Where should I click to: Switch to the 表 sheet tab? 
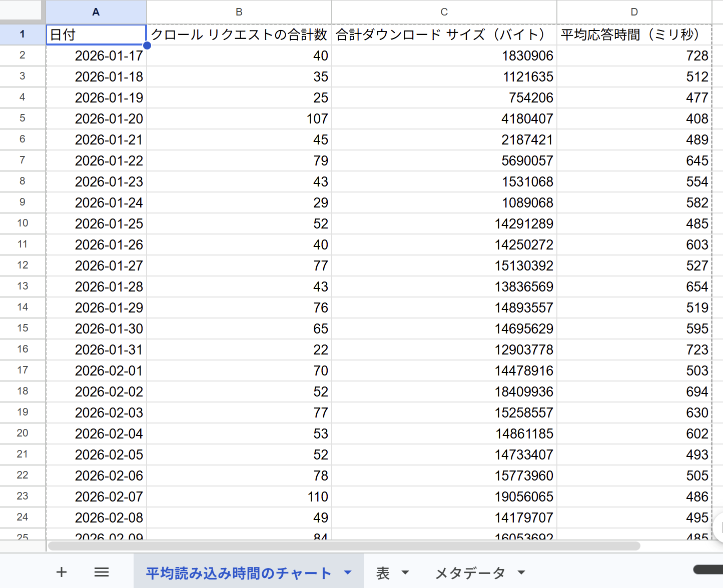(383, 572)
